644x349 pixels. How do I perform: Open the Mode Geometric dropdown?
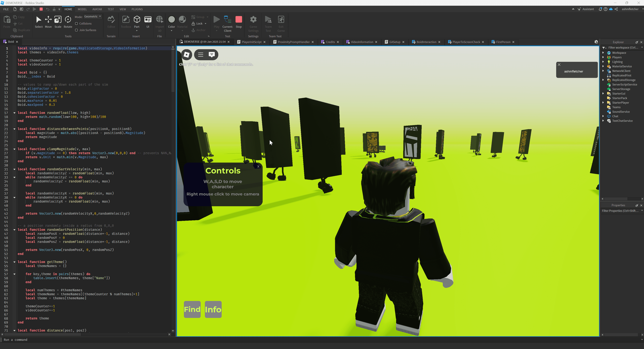tap(93, 16)
